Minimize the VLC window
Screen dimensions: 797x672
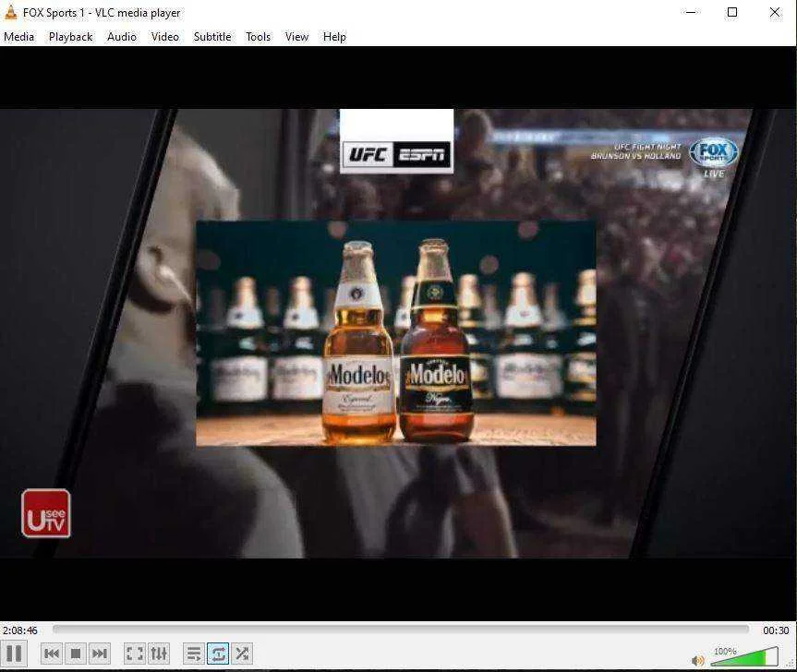pyautogui.click(x=691, y=12)
